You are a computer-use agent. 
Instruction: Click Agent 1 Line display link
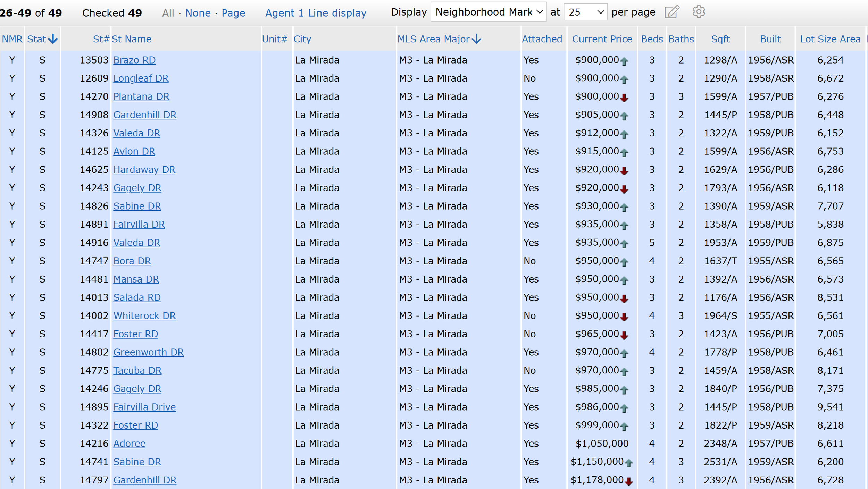pos(316,13)
